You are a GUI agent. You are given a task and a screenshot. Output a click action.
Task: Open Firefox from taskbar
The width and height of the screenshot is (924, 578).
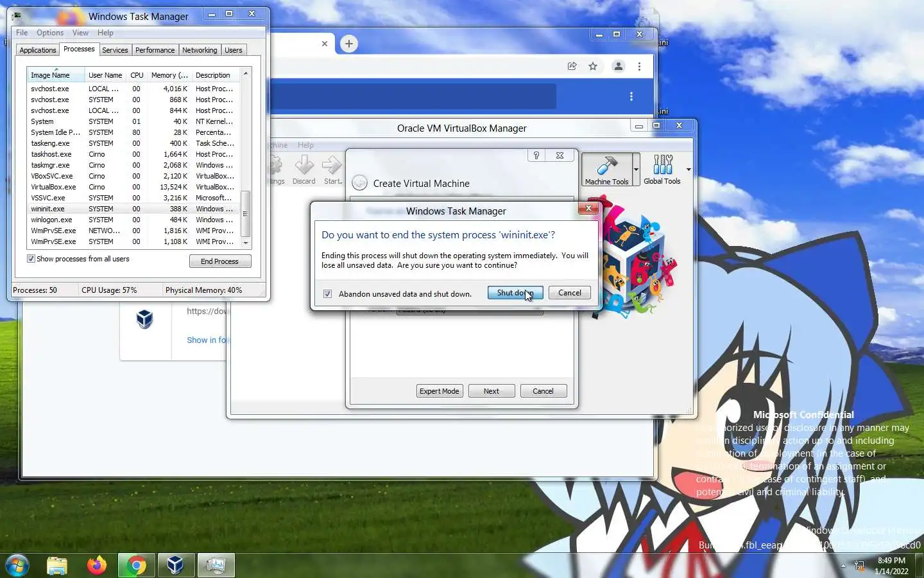pos(97,565)
